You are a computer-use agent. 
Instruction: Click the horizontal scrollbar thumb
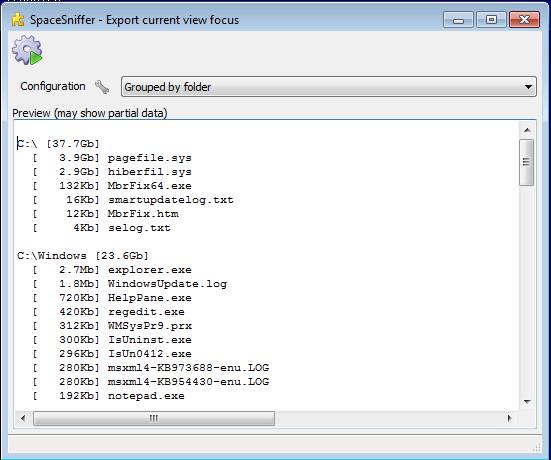click(x=154, y=418)
